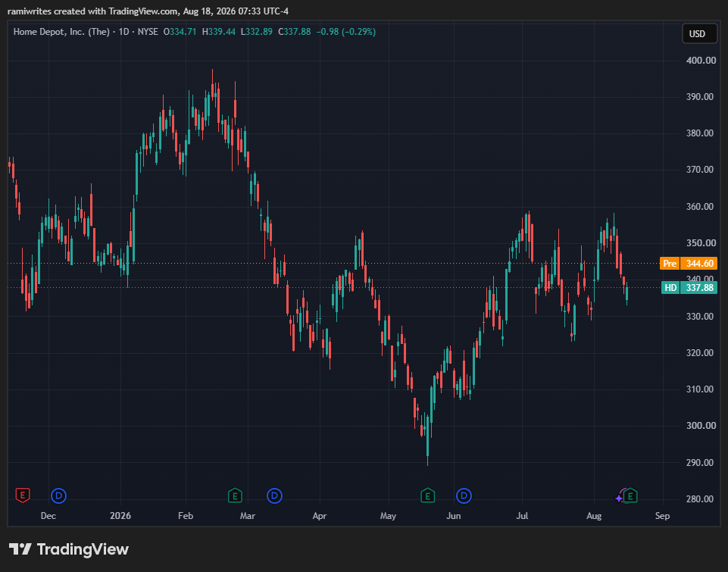
Task: Click the May label on time axis
Action: (x=388, y=516)
